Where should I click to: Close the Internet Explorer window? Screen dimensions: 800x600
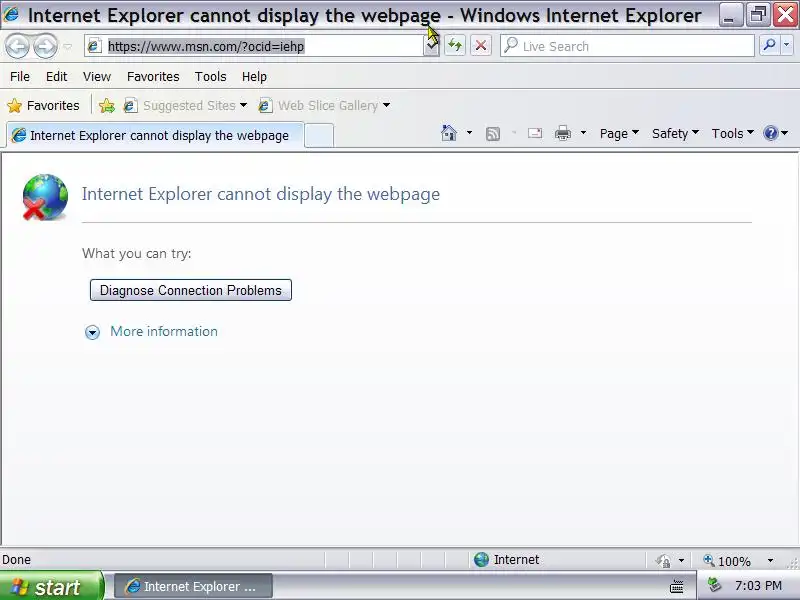(786, 14)
